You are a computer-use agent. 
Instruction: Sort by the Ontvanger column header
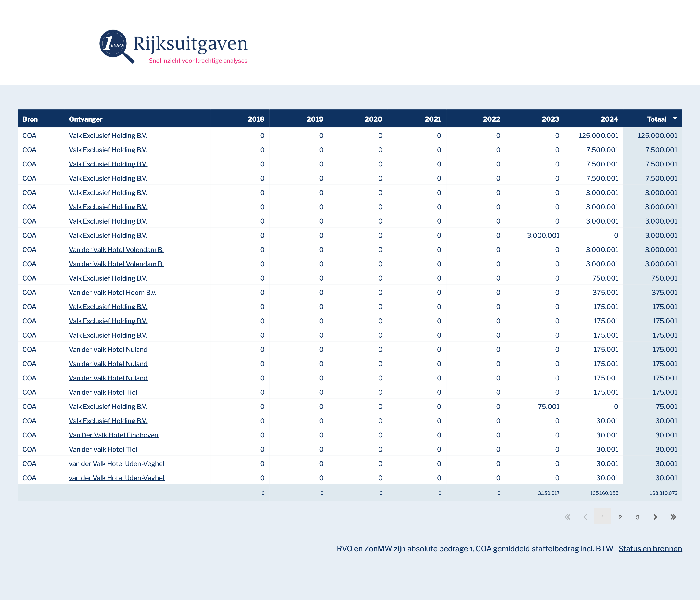tap(86, 119)
